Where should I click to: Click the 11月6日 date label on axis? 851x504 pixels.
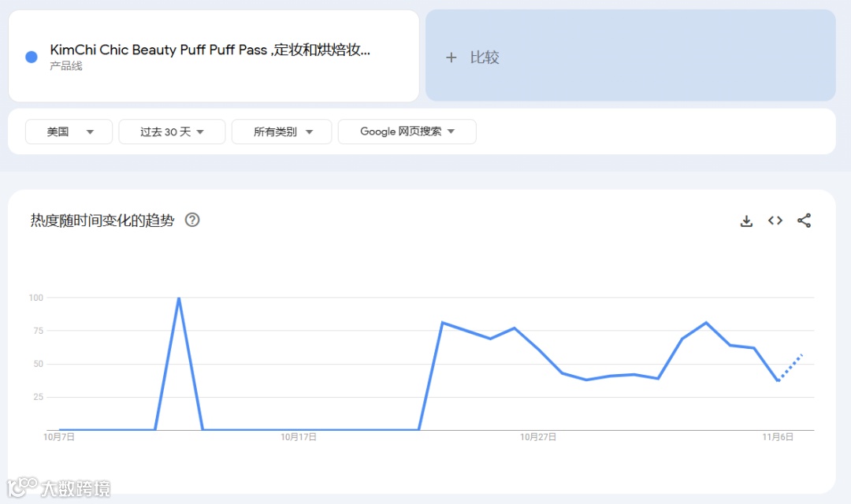[x=778, y=437]
